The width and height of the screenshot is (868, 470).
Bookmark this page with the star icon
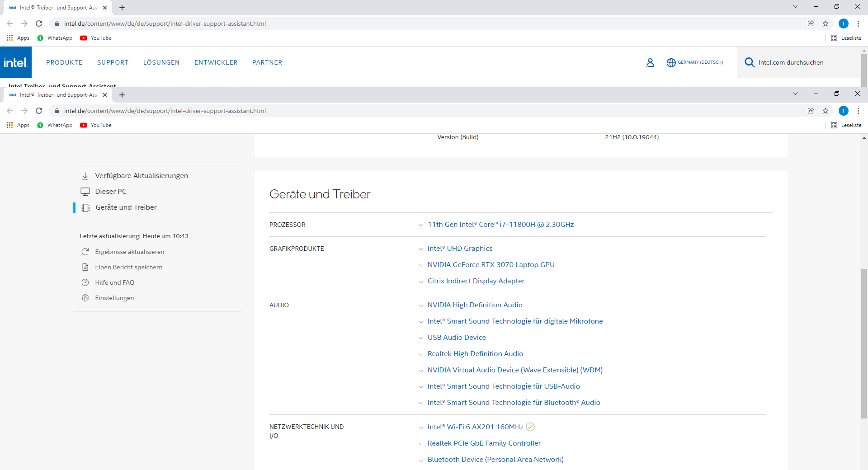(826, 111)
